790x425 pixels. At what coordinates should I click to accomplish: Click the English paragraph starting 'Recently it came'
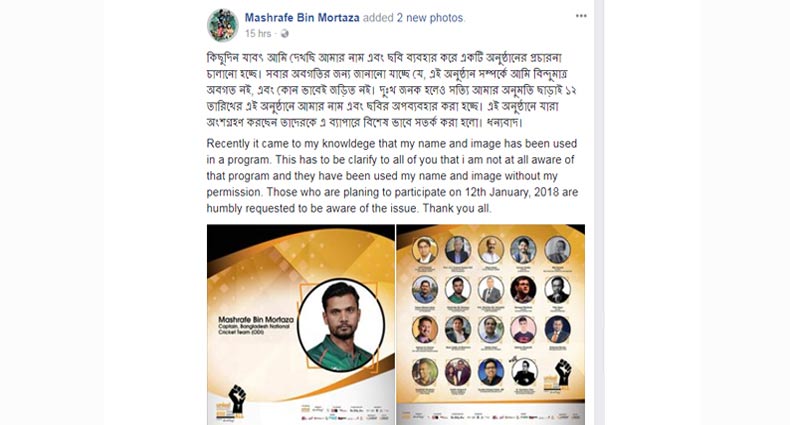click(392, 176)
